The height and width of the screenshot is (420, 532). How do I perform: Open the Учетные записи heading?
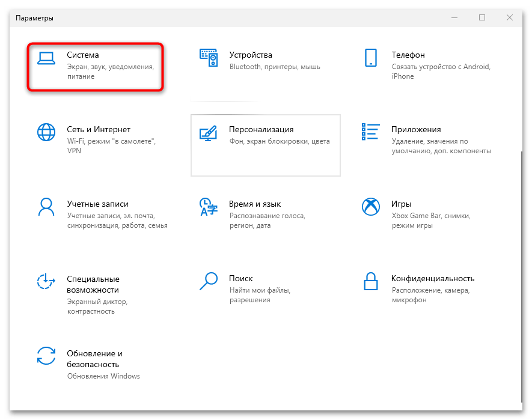click(x=98, y=204)
